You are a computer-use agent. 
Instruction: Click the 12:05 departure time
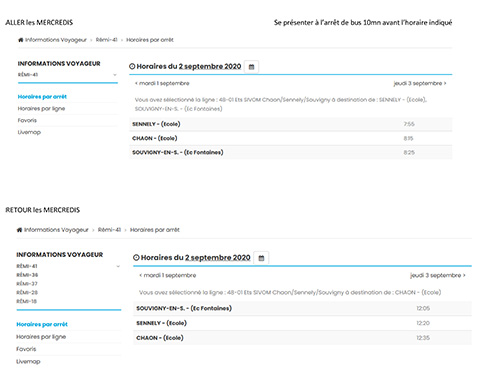point(423,308)
